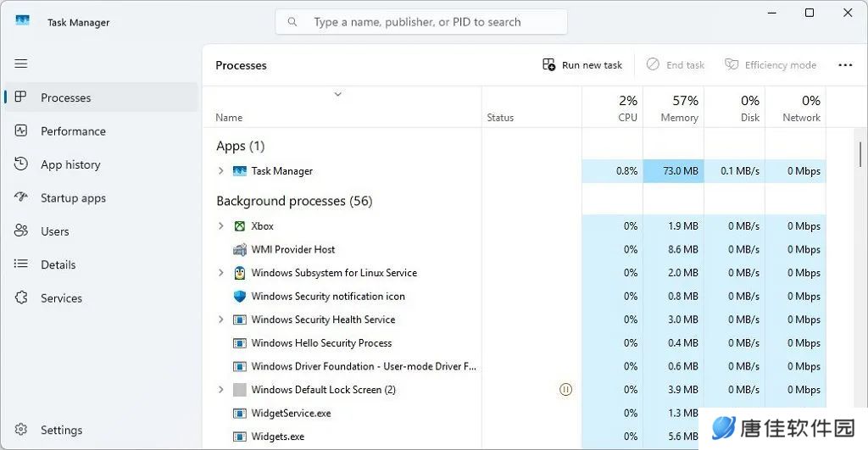
Task: Click the Startup apps gauge icon
Action: [21, 197]
